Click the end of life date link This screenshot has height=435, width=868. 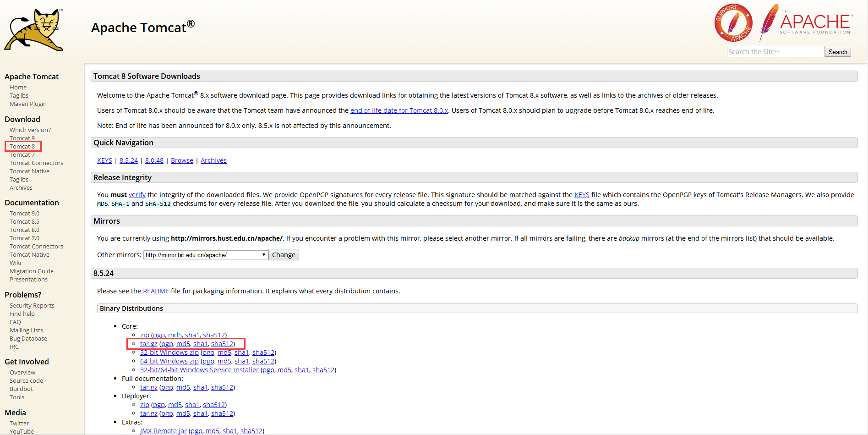399,110
